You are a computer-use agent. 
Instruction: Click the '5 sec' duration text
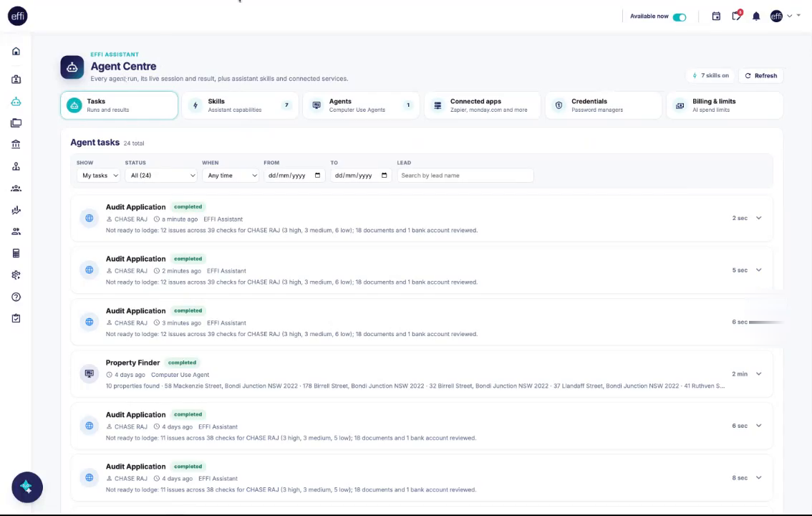point(740,270)
